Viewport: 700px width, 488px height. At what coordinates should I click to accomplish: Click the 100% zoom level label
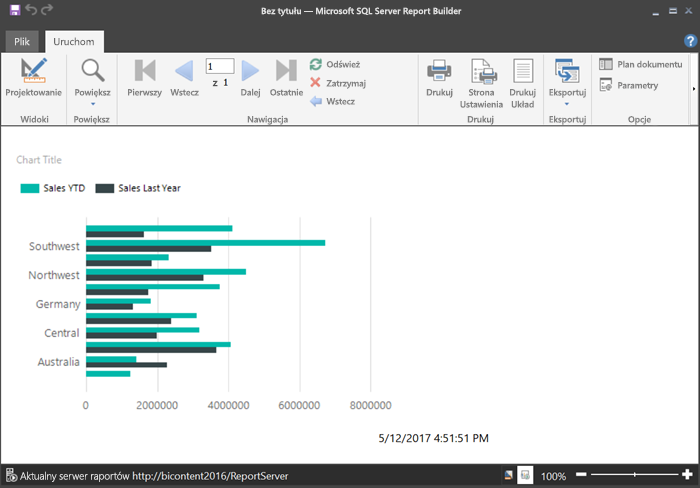(553, 476)
